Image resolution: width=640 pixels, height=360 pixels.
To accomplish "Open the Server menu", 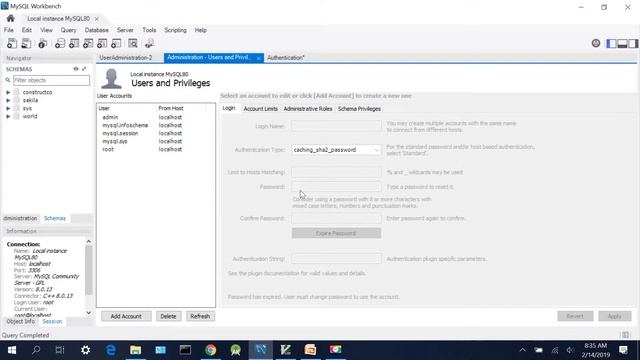I will [x=125, y=30].
